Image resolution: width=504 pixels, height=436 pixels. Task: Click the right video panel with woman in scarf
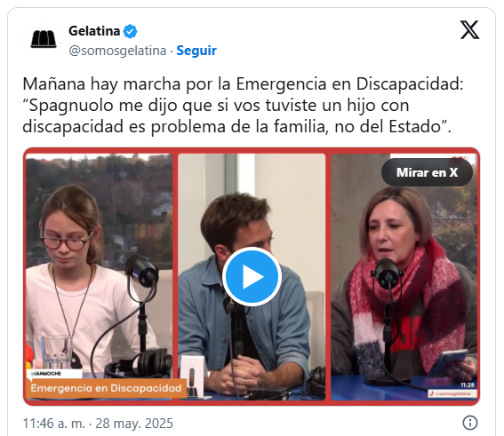404,276
